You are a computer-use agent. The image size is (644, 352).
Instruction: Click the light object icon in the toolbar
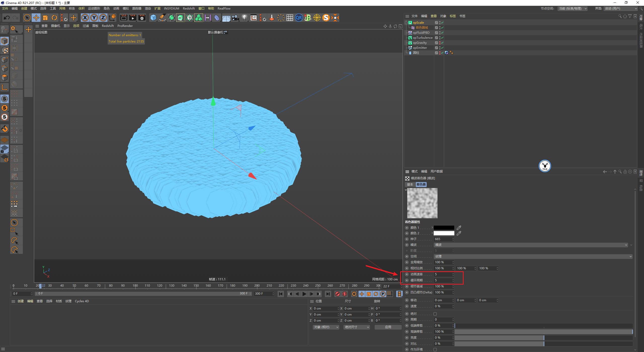point(245,18)
